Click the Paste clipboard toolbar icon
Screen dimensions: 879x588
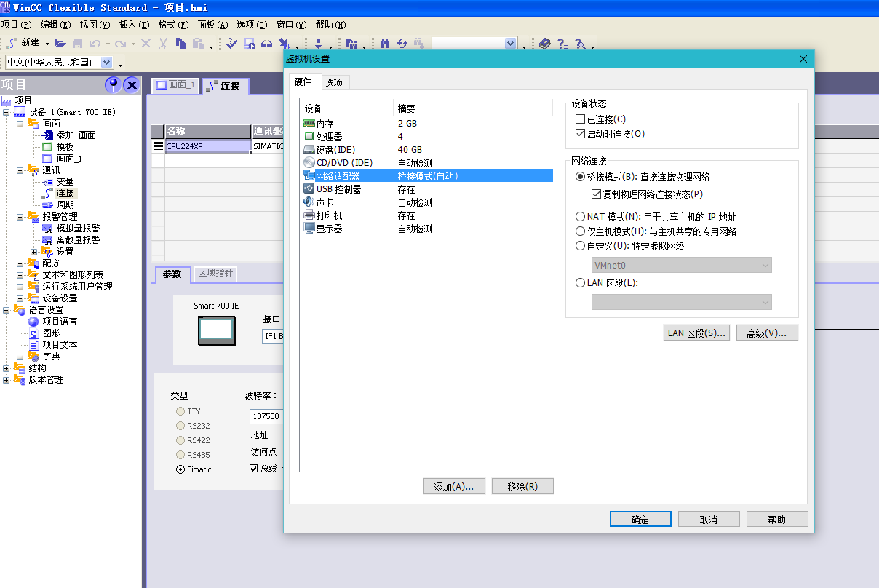coord(198,44)
